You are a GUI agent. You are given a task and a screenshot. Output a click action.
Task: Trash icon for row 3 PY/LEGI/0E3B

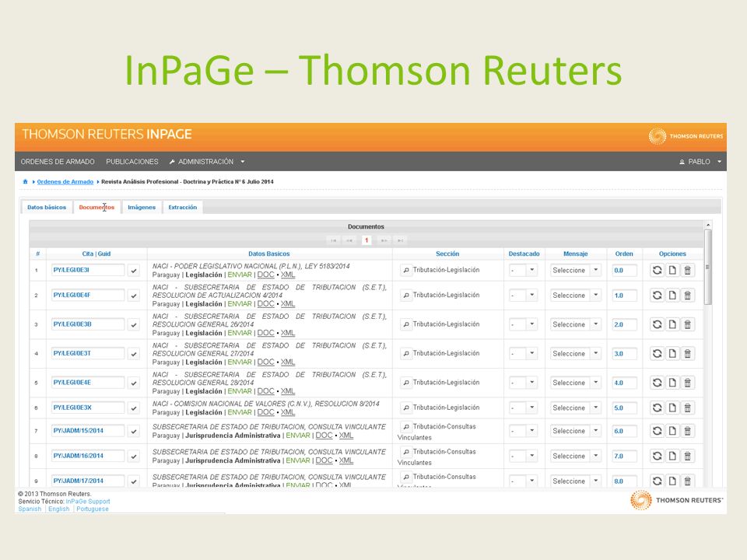coord(687,324)
